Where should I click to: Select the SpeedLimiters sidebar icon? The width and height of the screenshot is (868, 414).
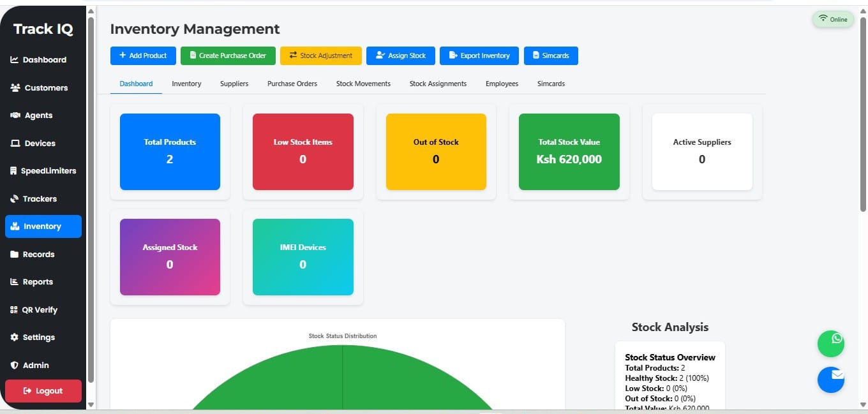pyautogui.click(x=15, y=170)
